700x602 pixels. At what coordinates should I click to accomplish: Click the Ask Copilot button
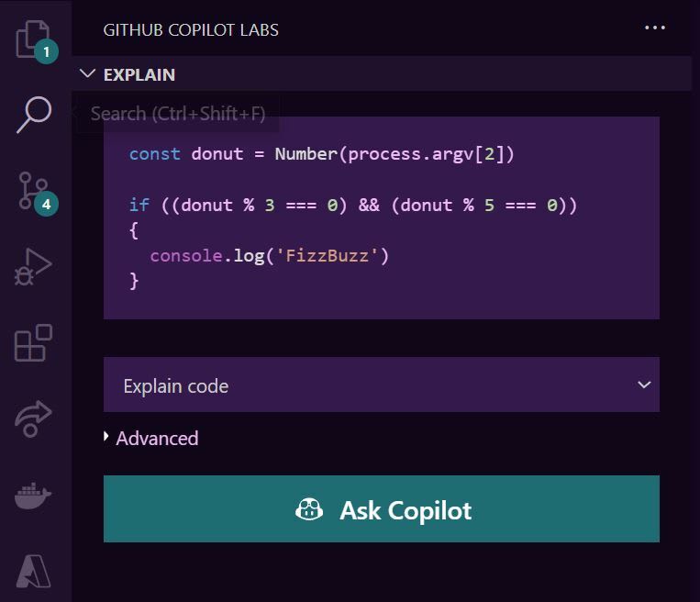click(382, 509)
